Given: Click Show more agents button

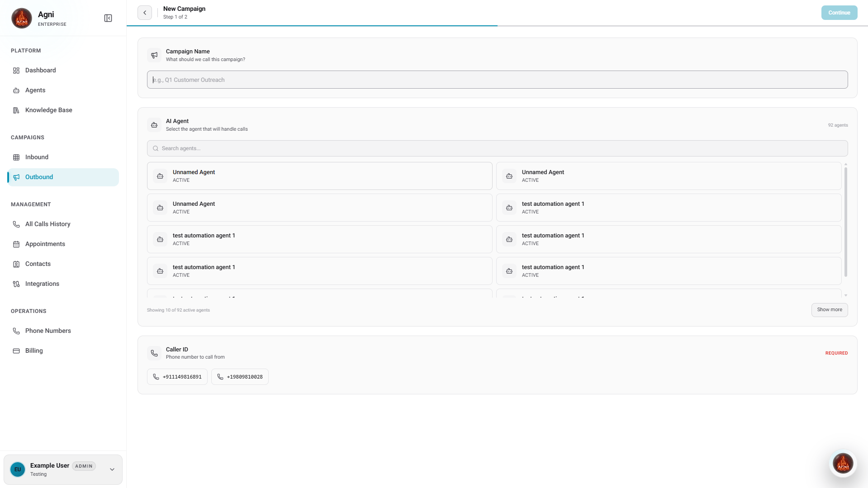Looking at the screenshot, I should click(x=830, y=310).
